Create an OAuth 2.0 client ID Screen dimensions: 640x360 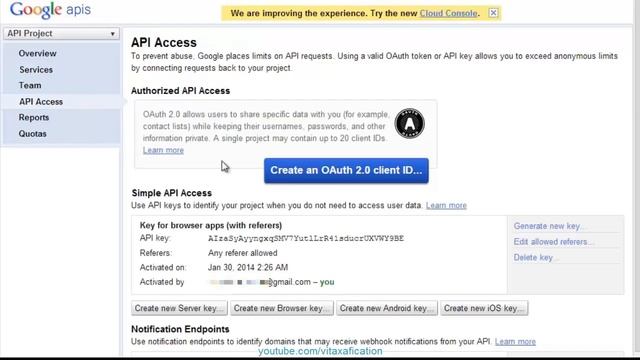click(346, 170)
